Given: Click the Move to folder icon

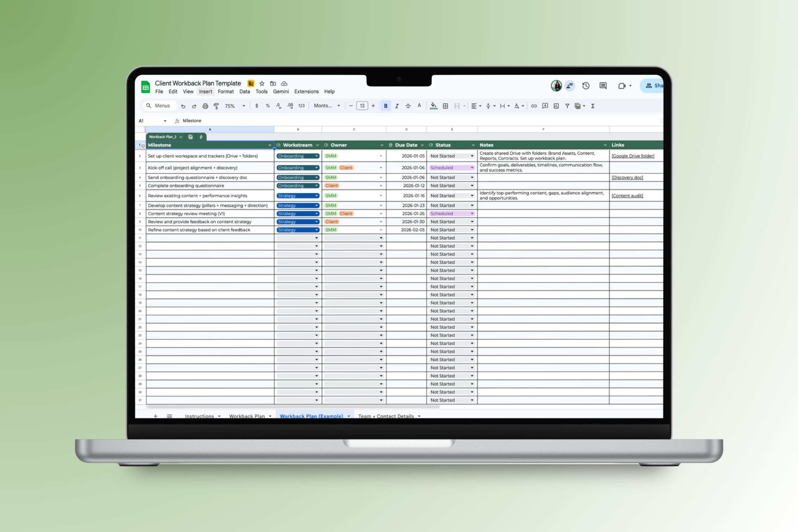Looking at the screenshot, I should tap(273, 83).
